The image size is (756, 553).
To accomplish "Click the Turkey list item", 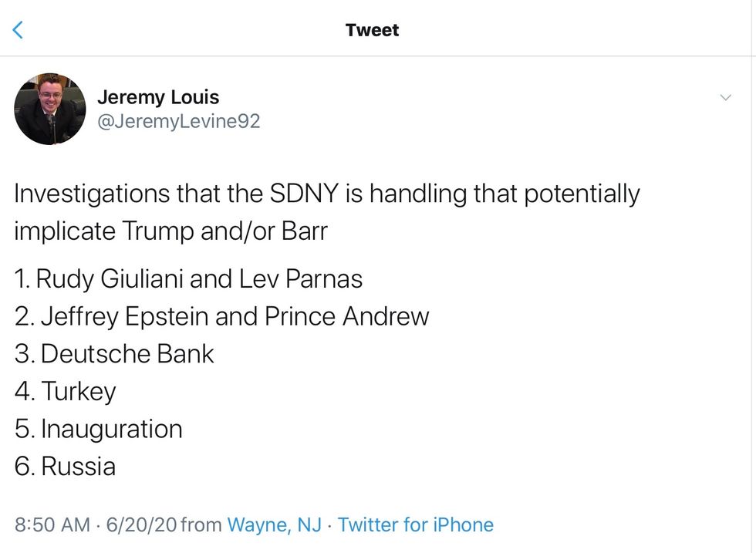I will tap(66, 391).
